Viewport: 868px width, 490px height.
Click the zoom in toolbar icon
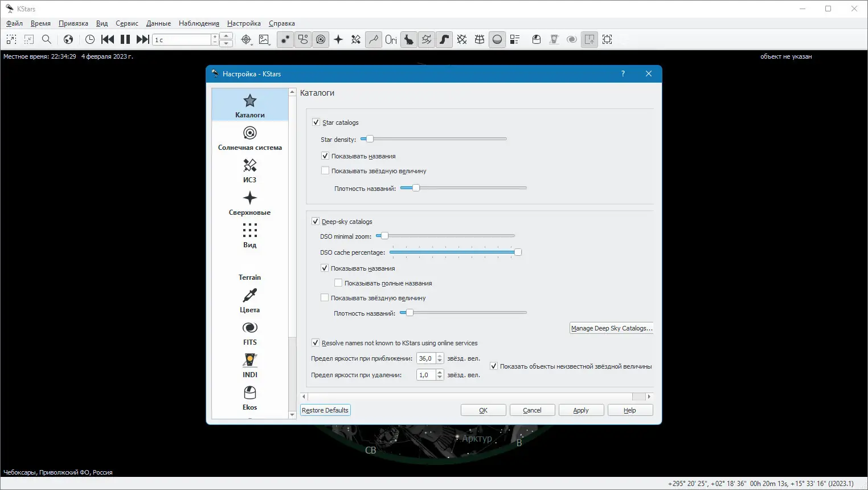point(11,39)
